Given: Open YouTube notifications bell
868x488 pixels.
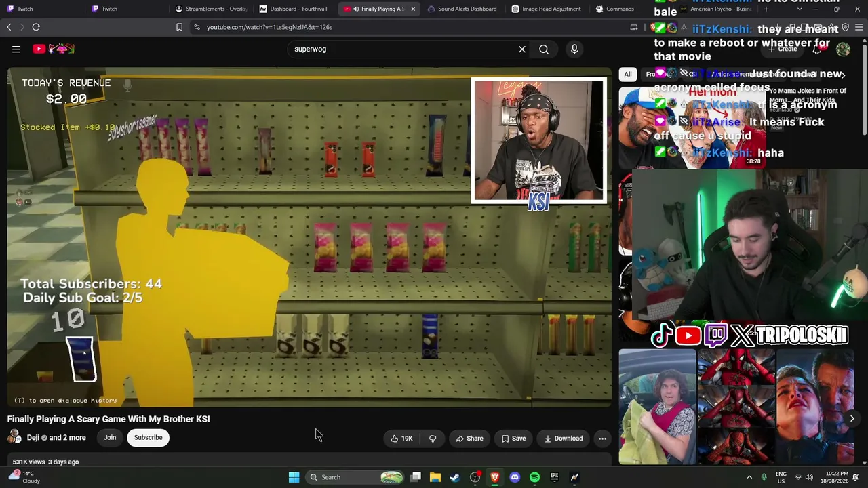Looking at the screenshot, I should (817, 49).
